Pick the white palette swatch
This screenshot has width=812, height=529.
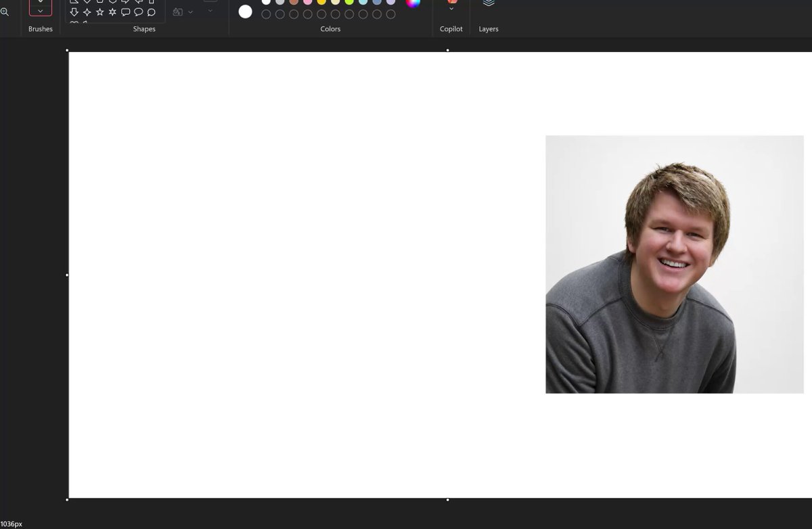pyautogui.click(x=267, y=2)
